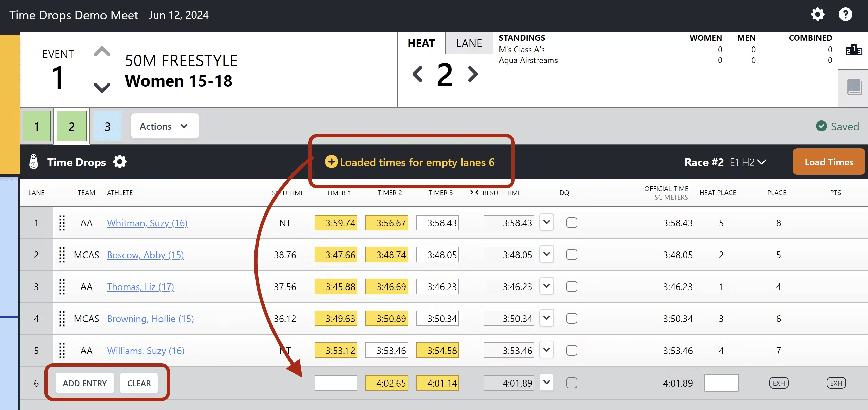Screen dimensions: 868x410
Task: Open athlete link Browning, Hollie (15)
Action: (x=150, y=319)
